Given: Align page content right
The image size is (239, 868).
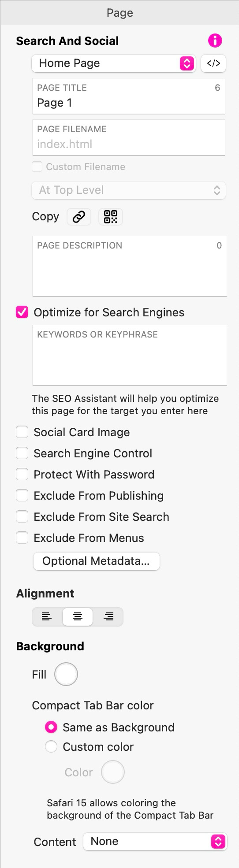Looking at the screenshot, I should pyautogui.click(x=108, y=617).
